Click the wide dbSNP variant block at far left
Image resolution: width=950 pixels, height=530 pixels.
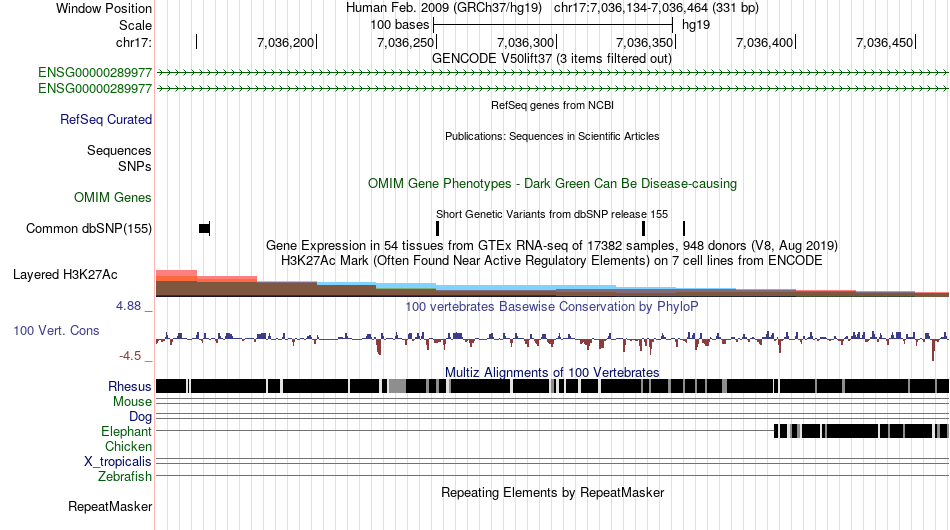click(x=204, y=228)
